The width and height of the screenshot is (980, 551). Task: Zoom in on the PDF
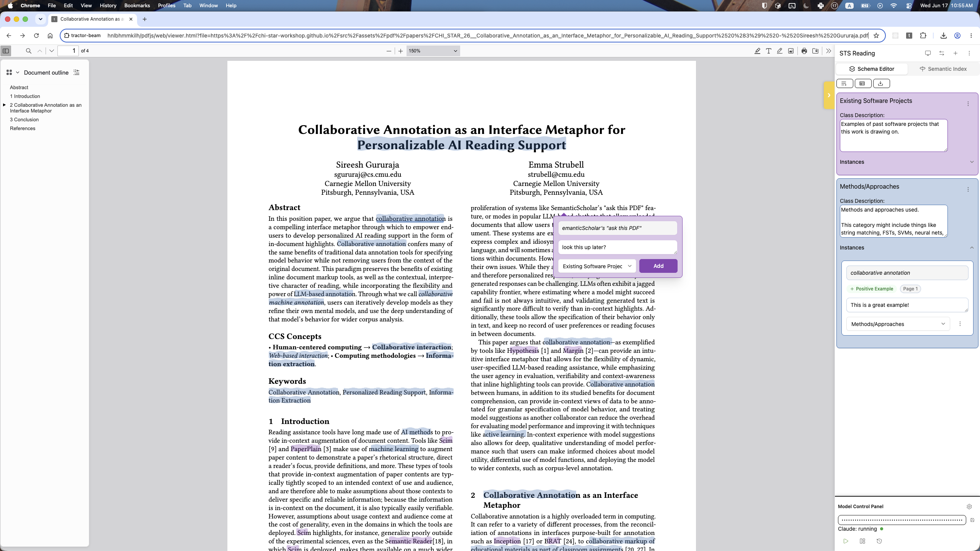pyautogui.click(x=400, y=51)
